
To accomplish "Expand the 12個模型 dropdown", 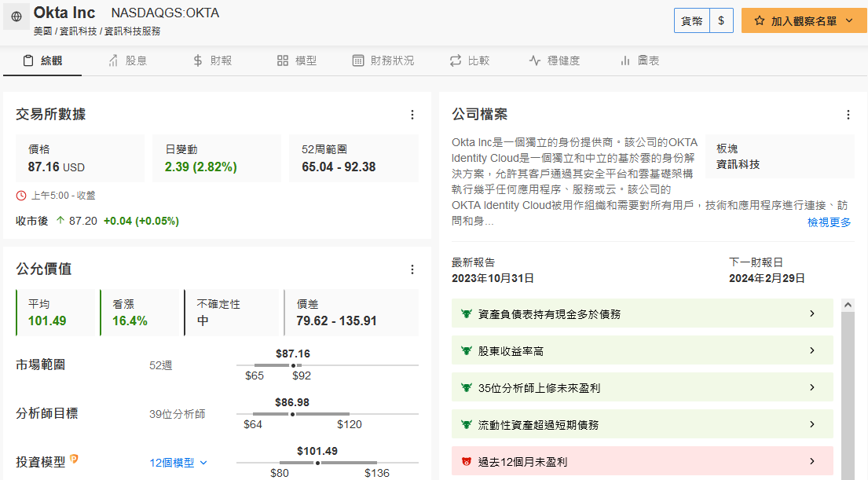I will tap(178, 463).
